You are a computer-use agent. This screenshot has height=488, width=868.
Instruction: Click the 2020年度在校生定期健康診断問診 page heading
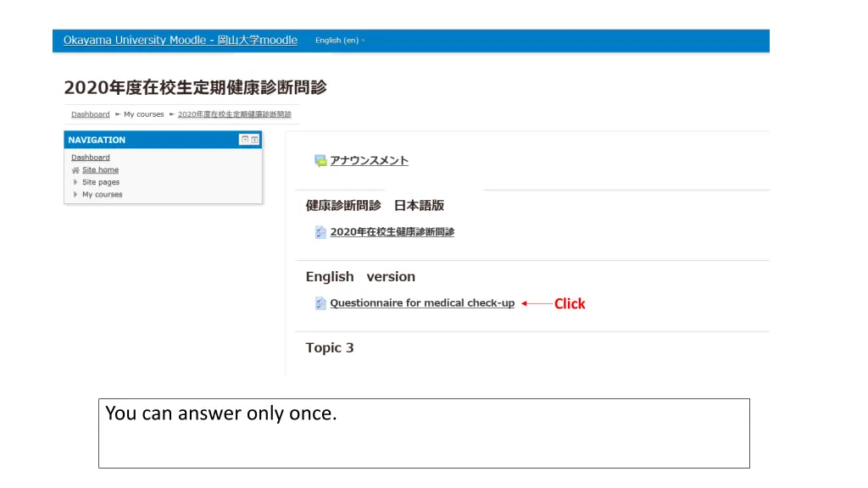pos(196,87)
